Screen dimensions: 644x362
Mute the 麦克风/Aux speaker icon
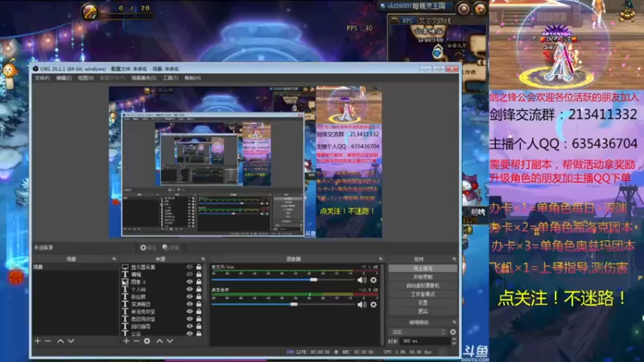point(361,280)
